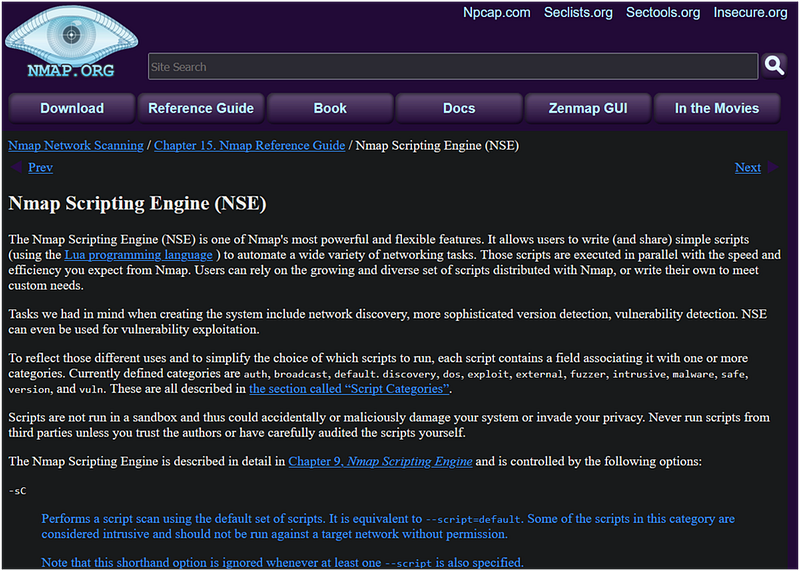
Task: Open the In the Movies page
Action: point(717,108)
